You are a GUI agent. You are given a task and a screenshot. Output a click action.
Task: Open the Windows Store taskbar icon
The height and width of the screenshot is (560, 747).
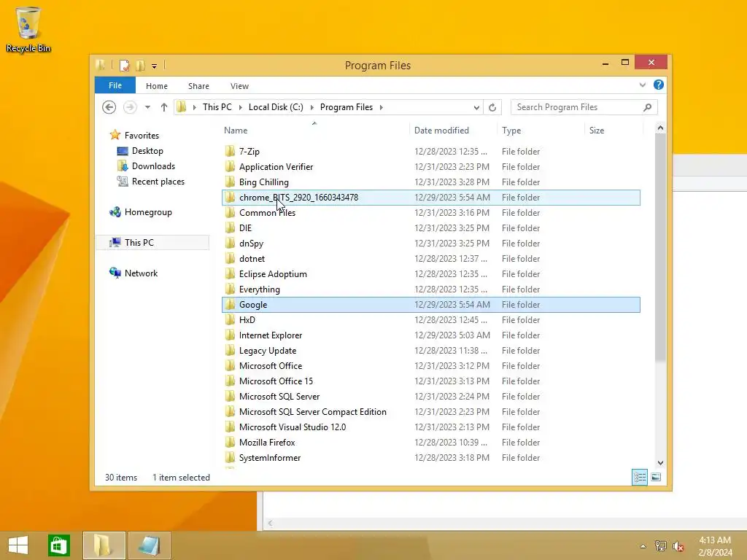58,545
